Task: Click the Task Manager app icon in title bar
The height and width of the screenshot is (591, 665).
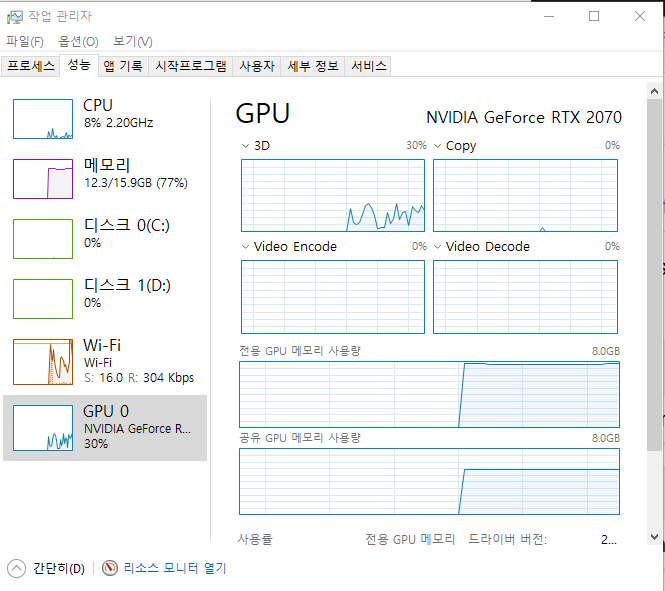Action: coord(15,17)
